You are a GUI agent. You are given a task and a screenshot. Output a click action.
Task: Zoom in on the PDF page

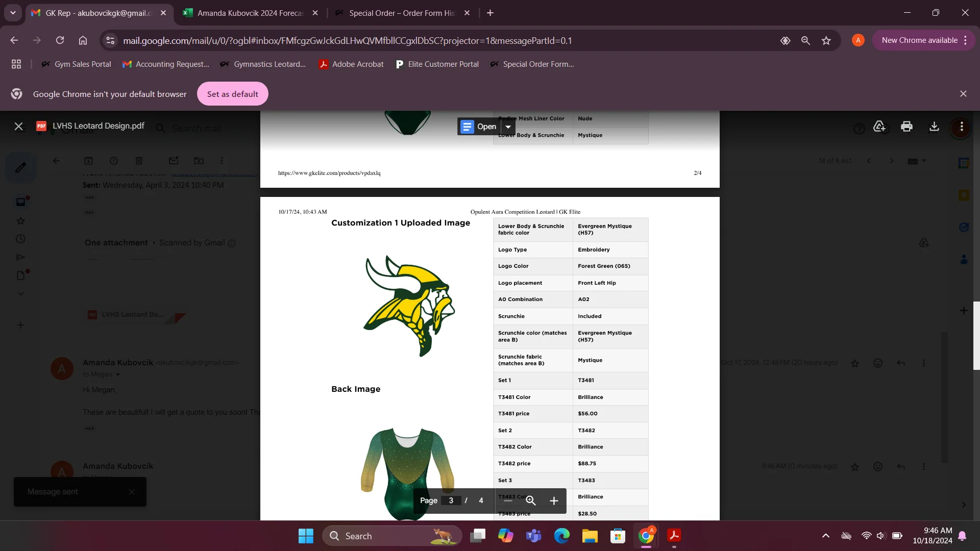(554, 500)
